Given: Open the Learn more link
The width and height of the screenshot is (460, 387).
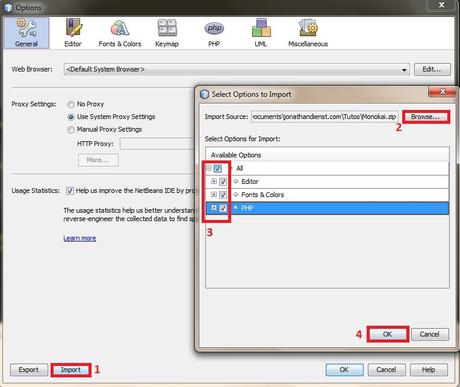Looking at the screenshot, I should tap(80, 238).
